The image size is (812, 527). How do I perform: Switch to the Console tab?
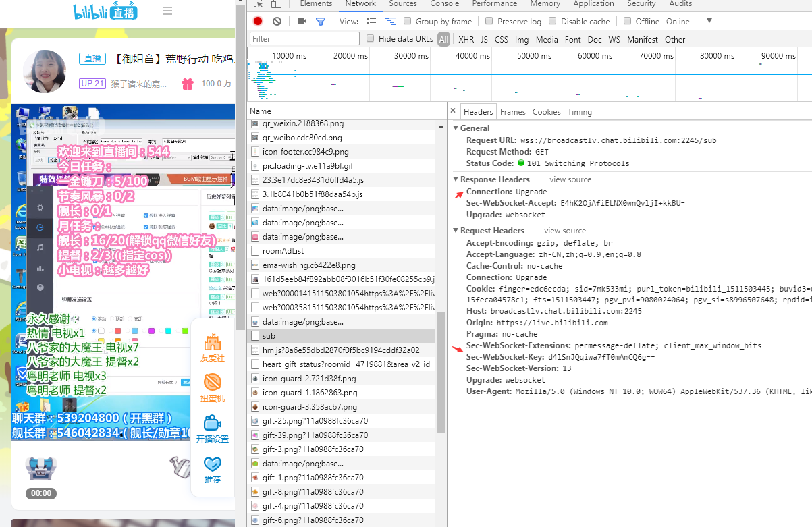tap(444, 4)
